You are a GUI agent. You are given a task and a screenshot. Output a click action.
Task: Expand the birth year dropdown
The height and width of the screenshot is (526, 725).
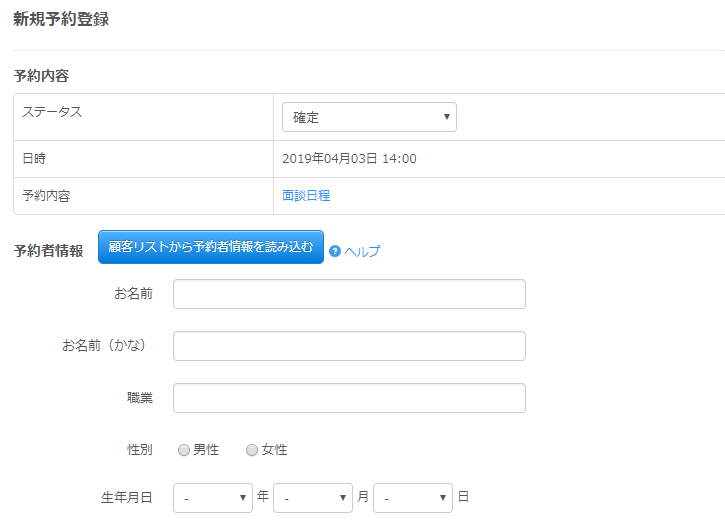213,497
